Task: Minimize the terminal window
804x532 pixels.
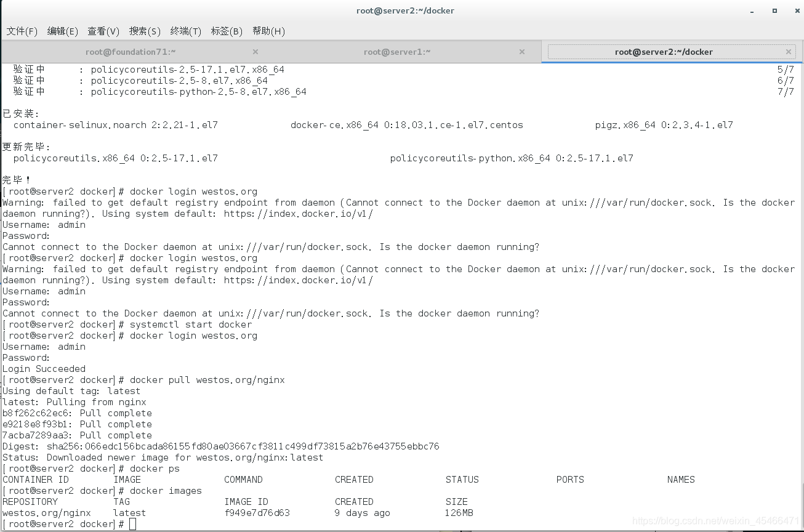Action: [x=753, y=11]
